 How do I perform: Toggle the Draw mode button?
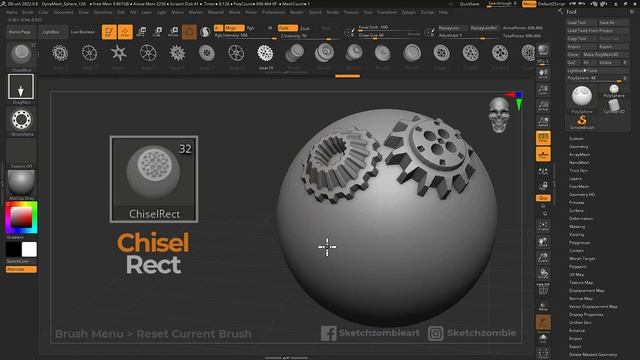tap(125, 32)
